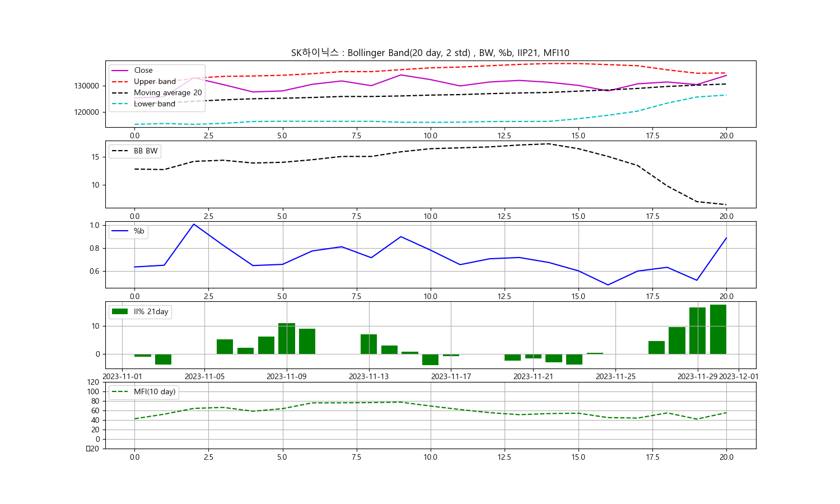
Task: Click the "2023-11-13" date label
Action: coord(368,377)
